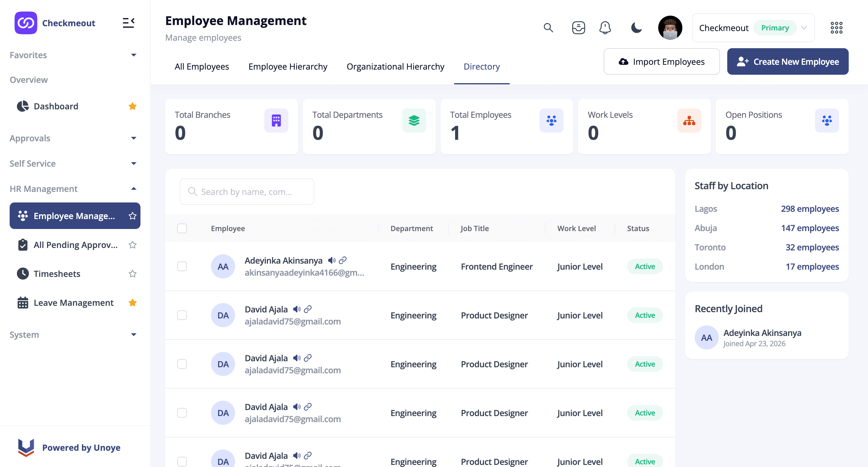This screenshot has width=868, height=467.
Task: Switch to the Employee Hierarchy tab
Action: [x=288, y=66]
